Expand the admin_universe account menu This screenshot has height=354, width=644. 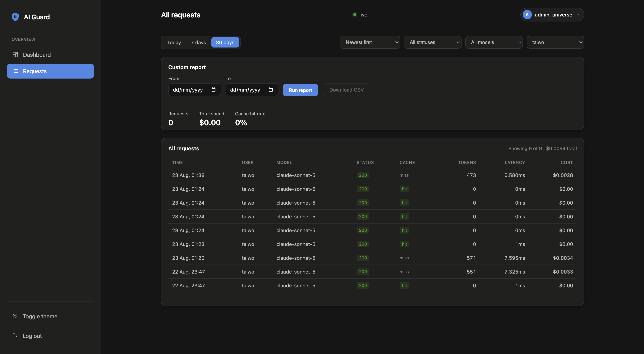point(552,15)
